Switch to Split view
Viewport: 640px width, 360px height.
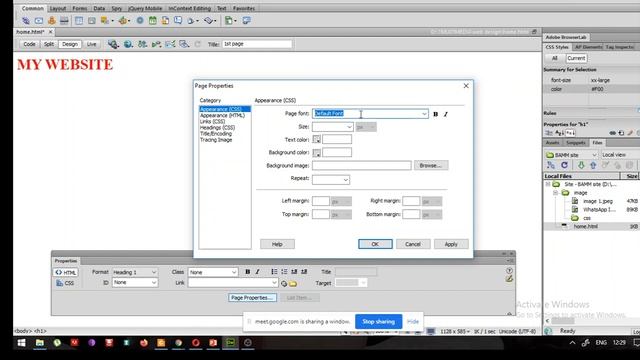point(49,44)
